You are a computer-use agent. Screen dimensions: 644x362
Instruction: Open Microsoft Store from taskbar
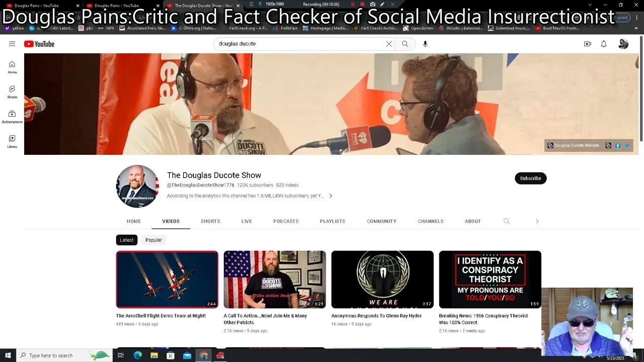tap(171, 355)
